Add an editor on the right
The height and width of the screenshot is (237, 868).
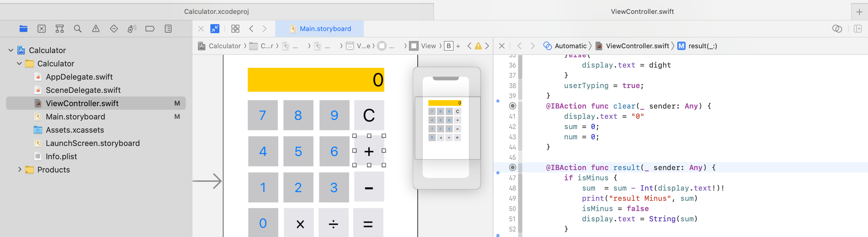858,29
